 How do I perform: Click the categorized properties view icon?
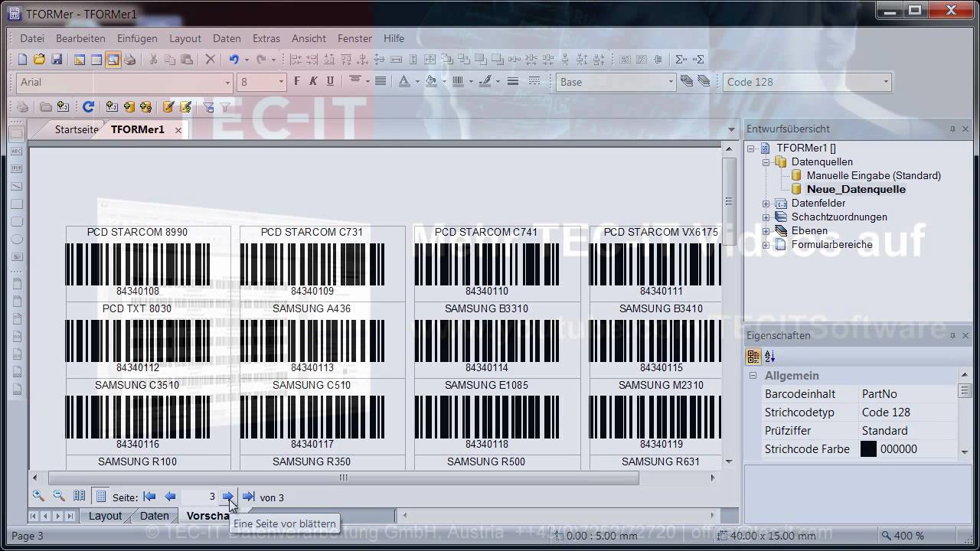[753, 357]
